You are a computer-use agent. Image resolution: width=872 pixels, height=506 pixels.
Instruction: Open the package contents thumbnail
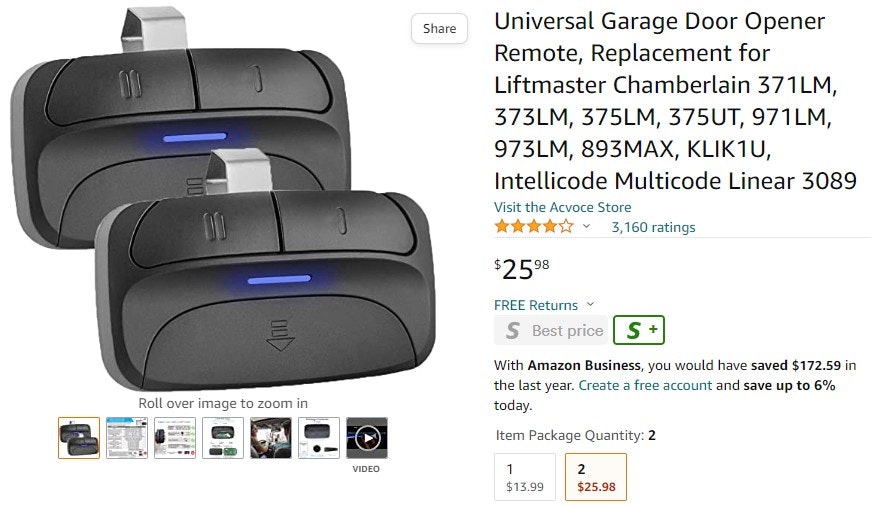pos(319,438)
